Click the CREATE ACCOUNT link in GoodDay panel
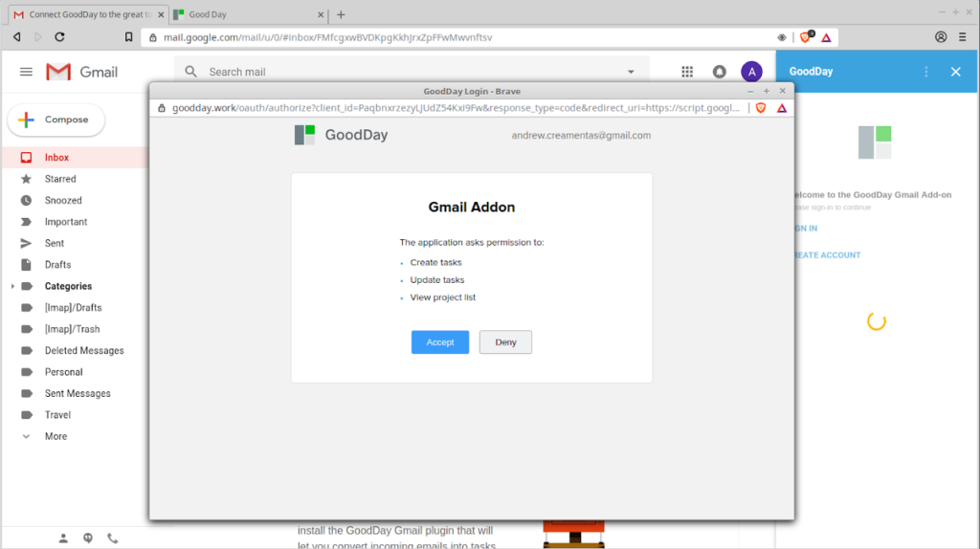980x549 pixels. tap(827, 254)
